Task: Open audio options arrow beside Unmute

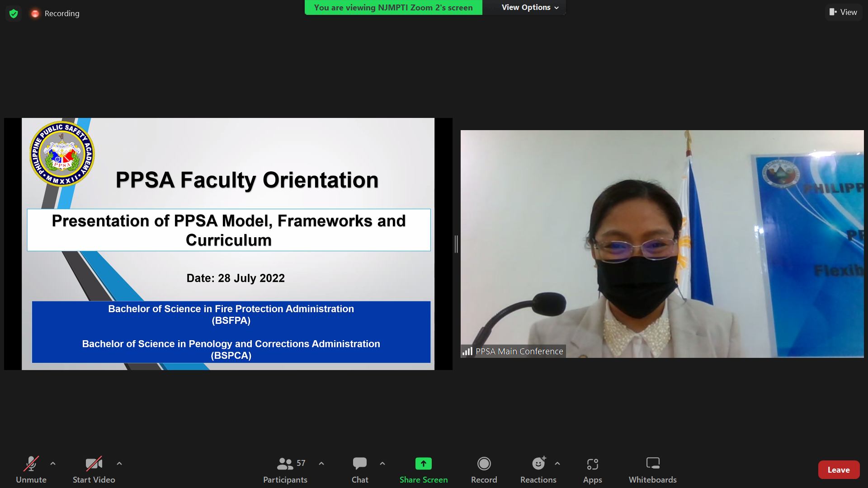Action: 53,464
